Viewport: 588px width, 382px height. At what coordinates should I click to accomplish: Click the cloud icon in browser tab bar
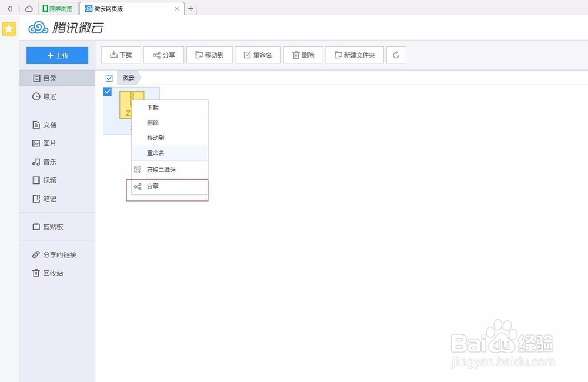point(29,9)
